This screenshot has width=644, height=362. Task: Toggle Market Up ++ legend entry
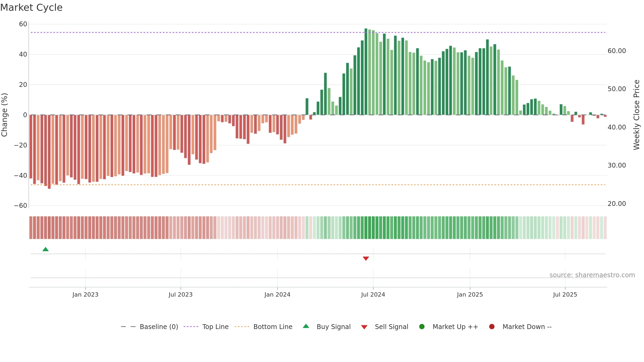449,327
